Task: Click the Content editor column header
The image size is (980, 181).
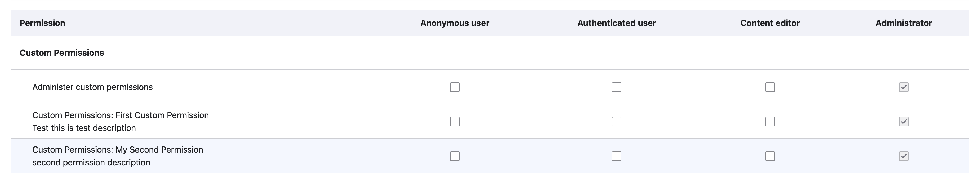Action: click(x=770, y=23)
